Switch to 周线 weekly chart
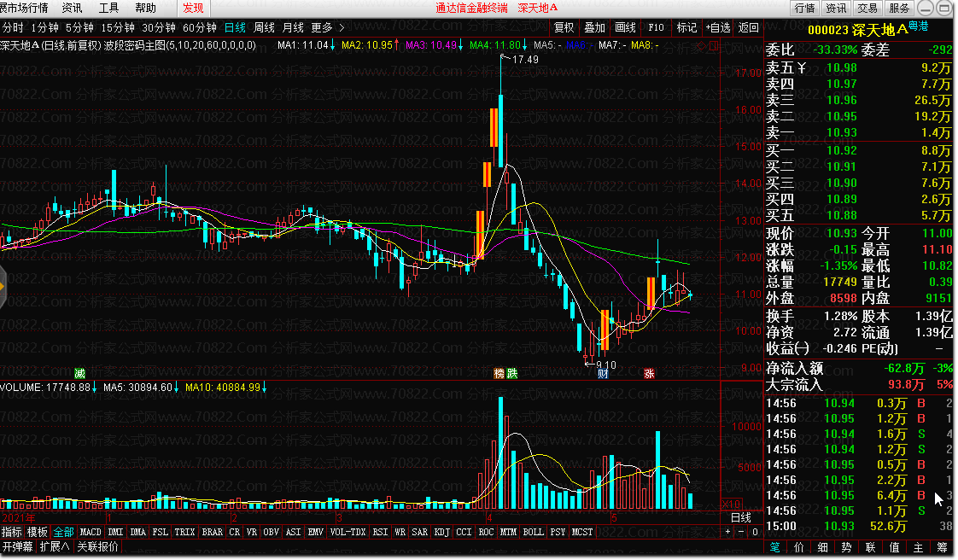This screenshot has width=958, height=560. pos(264,27)
